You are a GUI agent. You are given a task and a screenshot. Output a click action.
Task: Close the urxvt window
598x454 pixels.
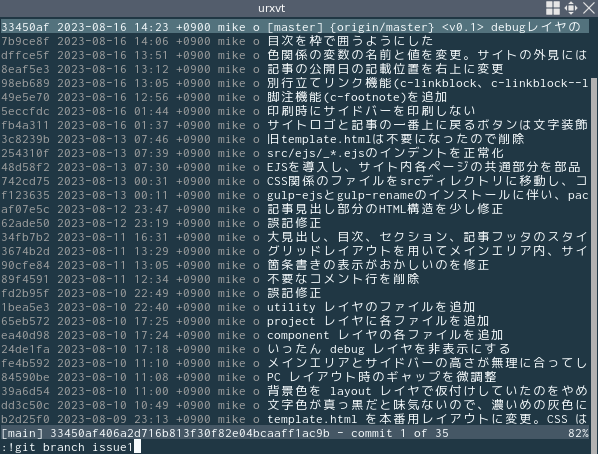pos(589,8)
